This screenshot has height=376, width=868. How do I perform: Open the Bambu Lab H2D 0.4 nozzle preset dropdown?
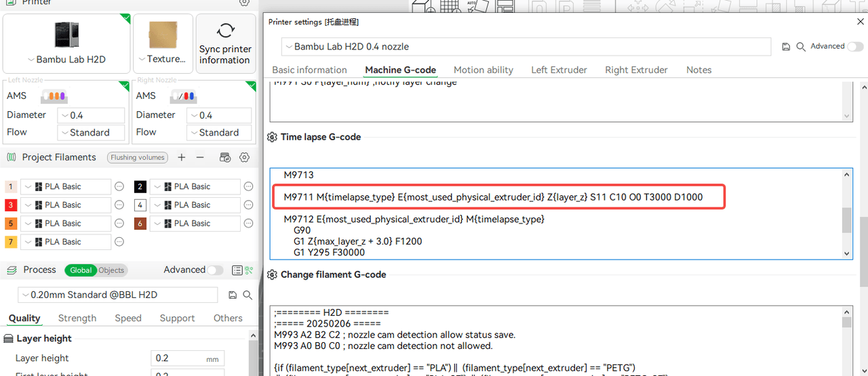[x=526, y=47]
